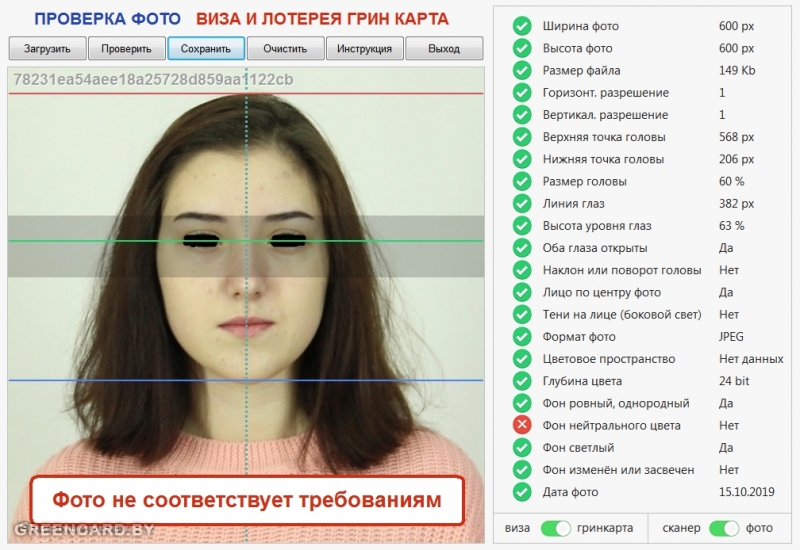This screenshot has width=800, height=550.
Task: Toggle the сканер / фото switch
Action: (723, 528)
